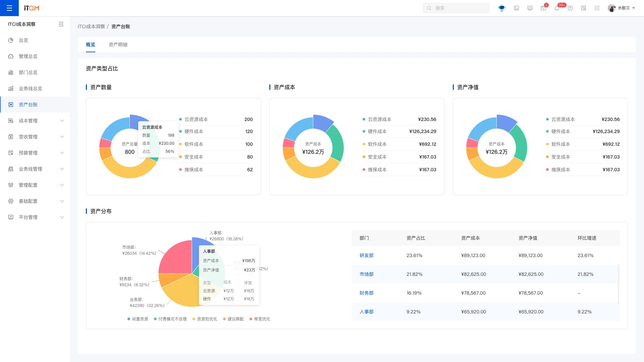This screenshot has width=644, height=362.
Task: Click the robot assistant icon
Action: point(502,8)
